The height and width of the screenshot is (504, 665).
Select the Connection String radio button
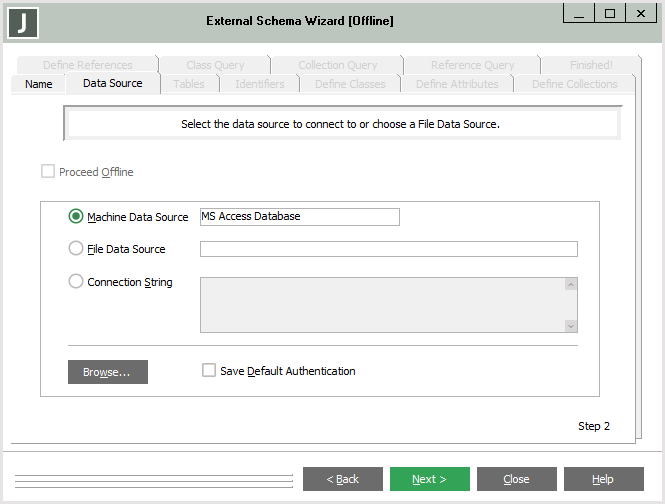pos(75,281)
